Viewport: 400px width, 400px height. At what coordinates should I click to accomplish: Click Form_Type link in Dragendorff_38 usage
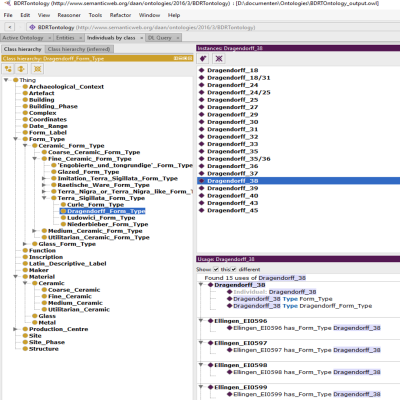click(316, 299)
